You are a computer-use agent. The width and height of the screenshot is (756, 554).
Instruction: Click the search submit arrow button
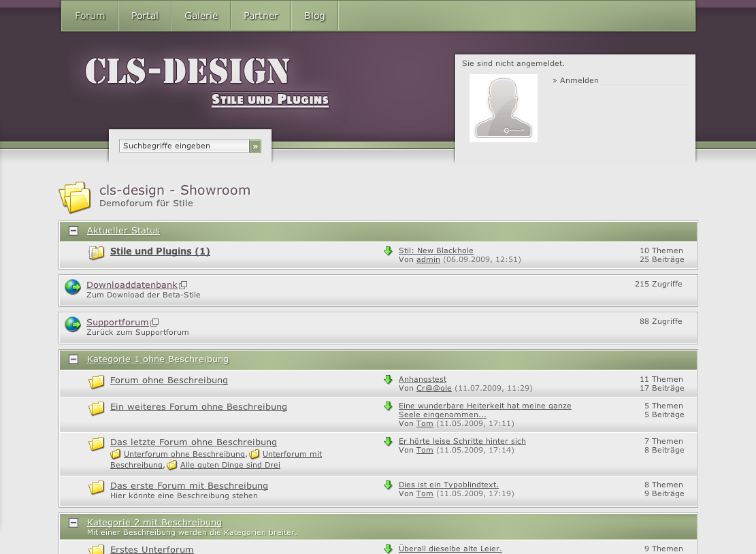pos(255,146)
